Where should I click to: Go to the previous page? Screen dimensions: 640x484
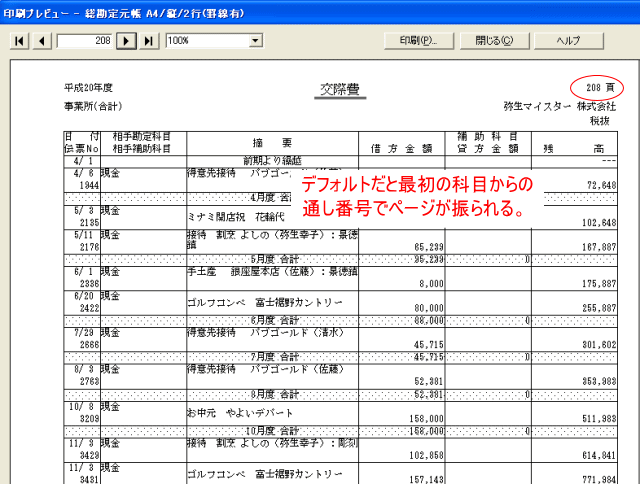coord(42,41)
